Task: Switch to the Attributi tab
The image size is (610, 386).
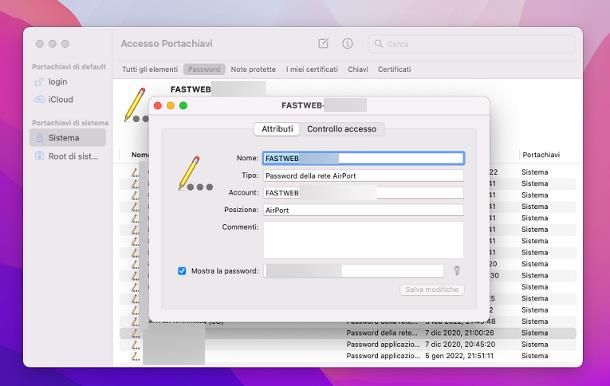Action: click(277, 129)
